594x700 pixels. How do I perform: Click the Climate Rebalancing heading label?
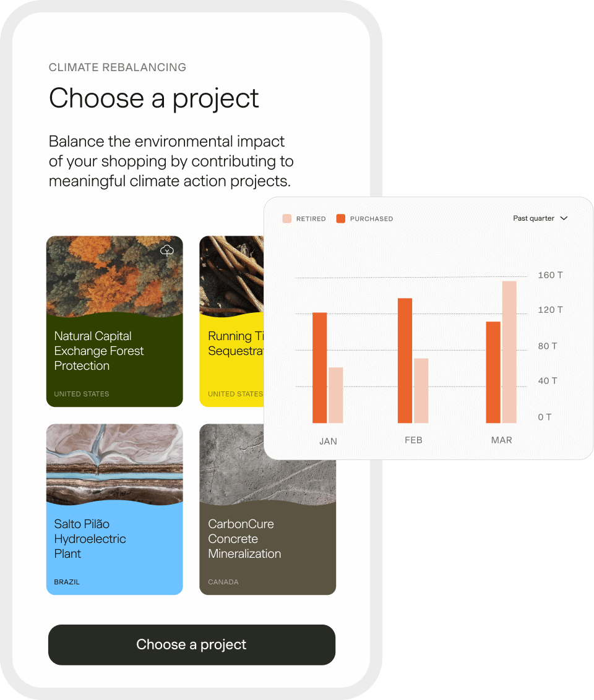(x=118, y=67)
